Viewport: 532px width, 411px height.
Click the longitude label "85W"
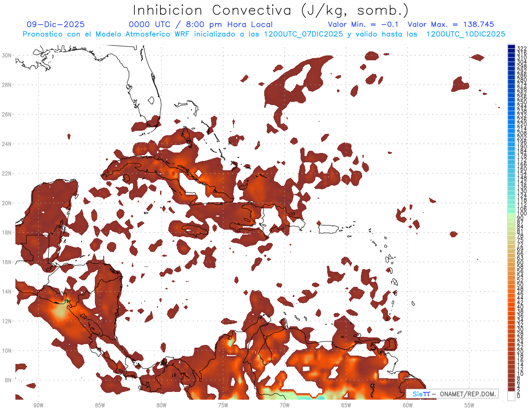(x=100, y=405)
